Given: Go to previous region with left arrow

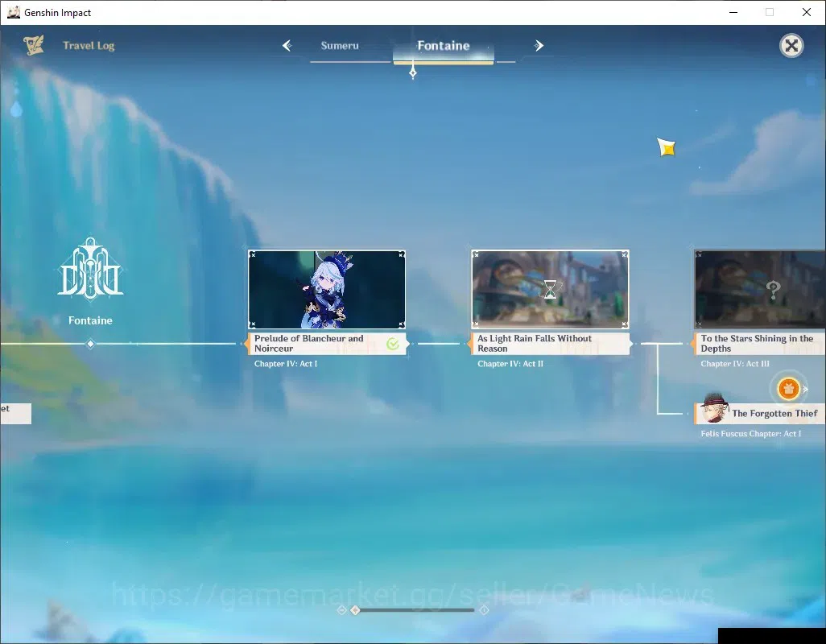Looking at the screenshot, I should pos(287,46).
